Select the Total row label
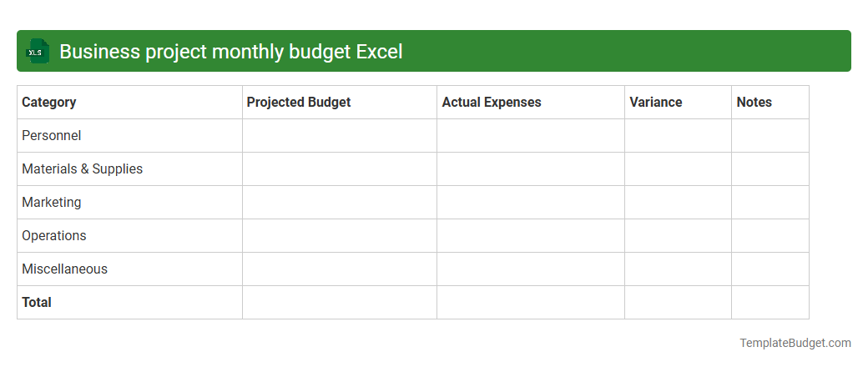Screen dimensions: 868x367 [x=37, y=302]
